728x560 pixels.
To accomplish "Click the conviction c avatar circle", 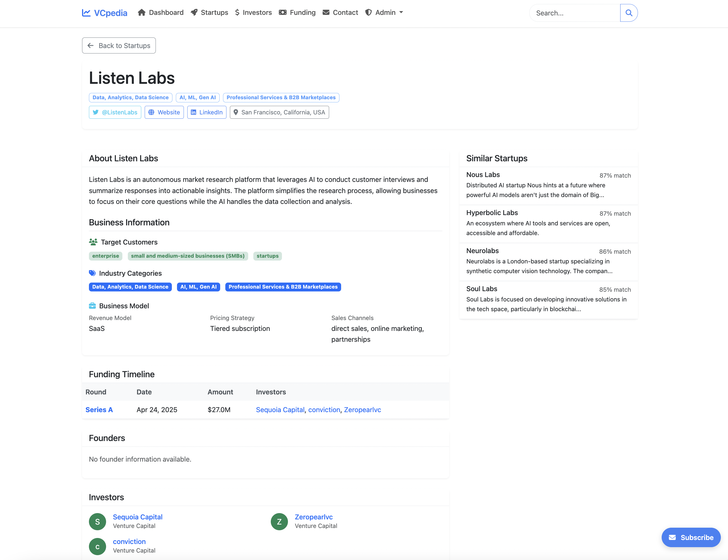I will pos(97,546).
